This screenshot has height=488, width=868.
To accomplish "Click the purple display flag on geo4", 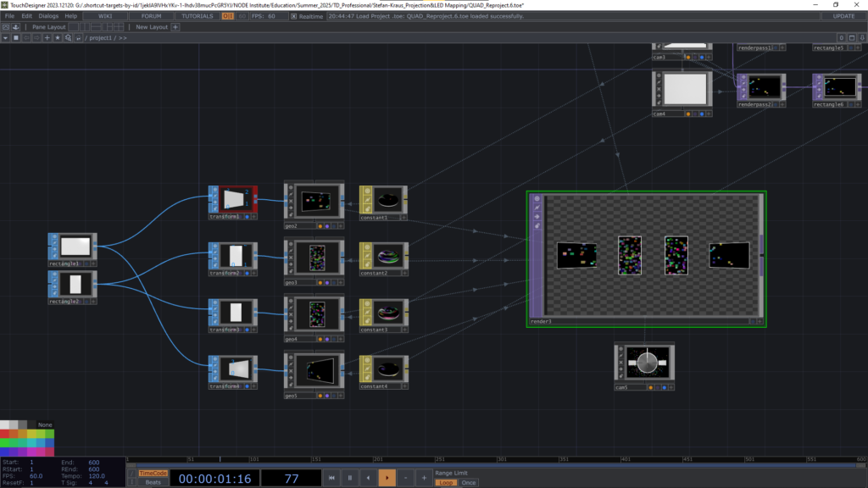I will tap(326, 339).
